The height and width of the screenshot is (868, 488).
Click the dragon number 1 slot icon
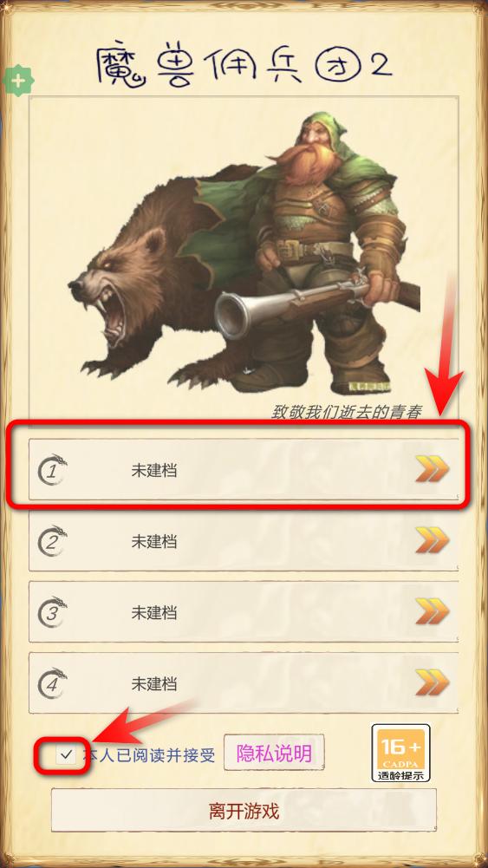click(53, 469)
